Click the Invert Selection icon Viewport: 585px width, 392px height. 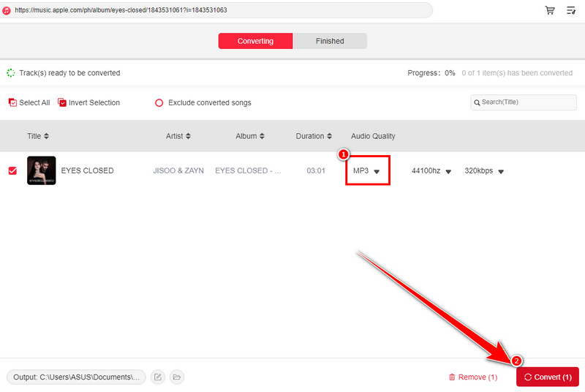pos(62,102)
